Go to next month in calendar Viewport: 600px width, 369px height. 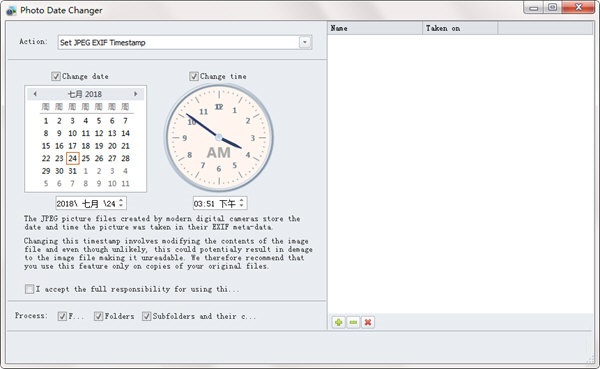(x=135, y=94)
